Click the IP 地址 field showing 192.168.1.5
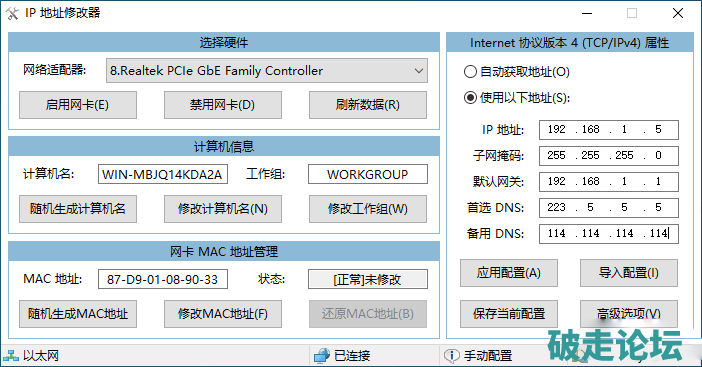 point(609,130)
